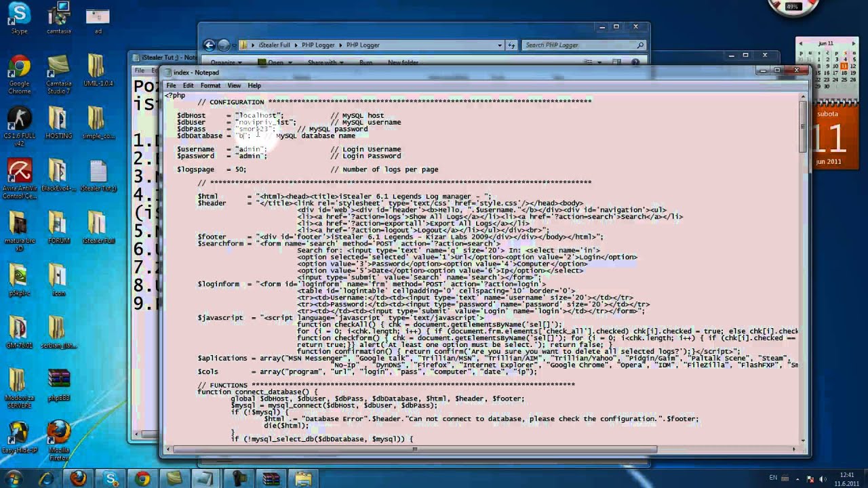The width and height of the screenshot is (868, 488).
Task: Open the iStealer Full folder on desktop
Action: click(x=98, y=228)
